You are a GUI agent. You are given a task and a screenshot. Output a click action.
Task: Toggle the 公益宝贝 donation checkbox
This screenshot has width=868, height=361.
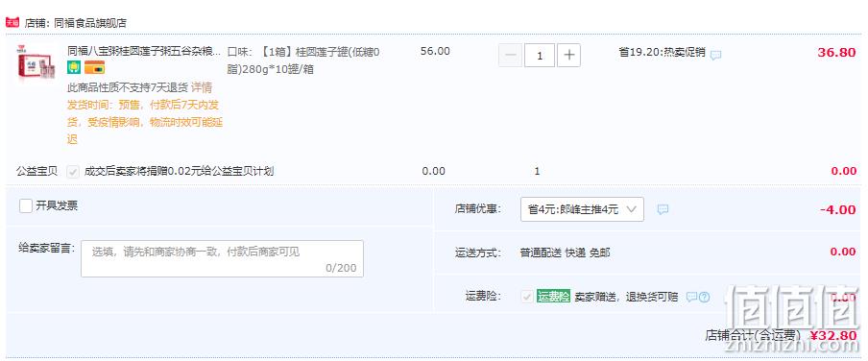point(73,171)
